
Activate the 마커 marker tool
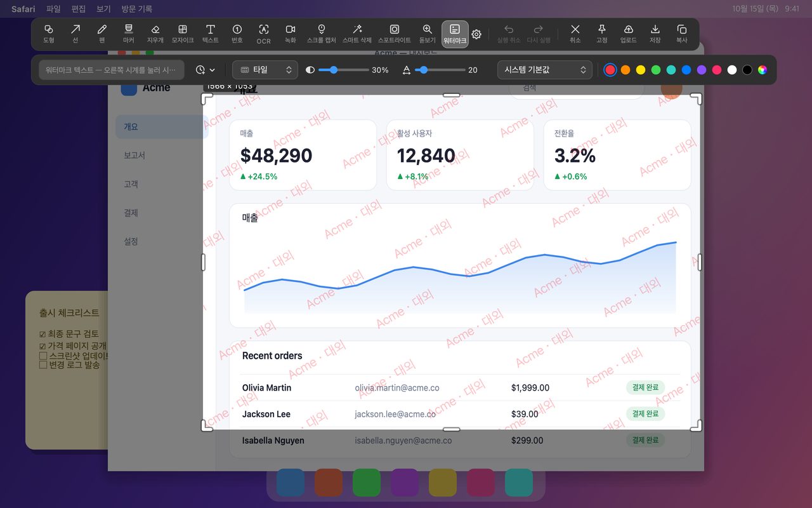(x=129, y=34)
